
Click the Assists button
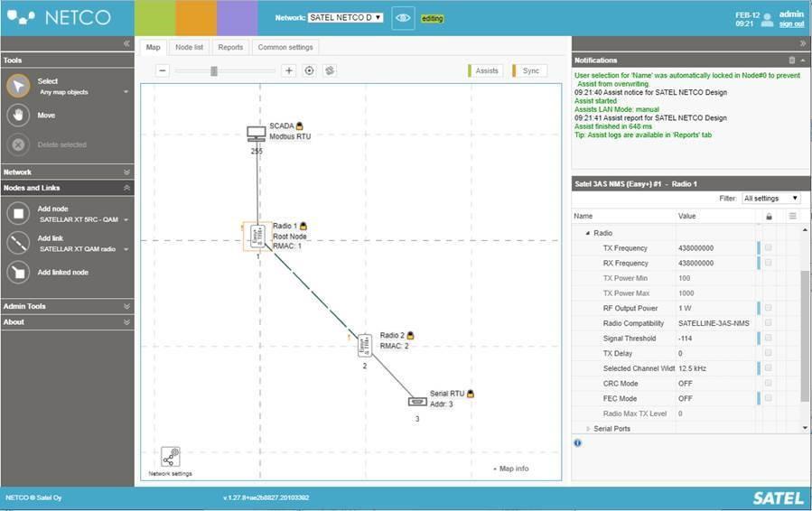485,71
